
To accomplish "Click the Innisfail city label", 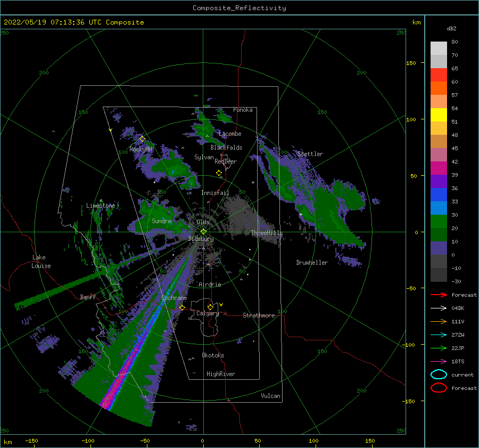I will [215, 193].
